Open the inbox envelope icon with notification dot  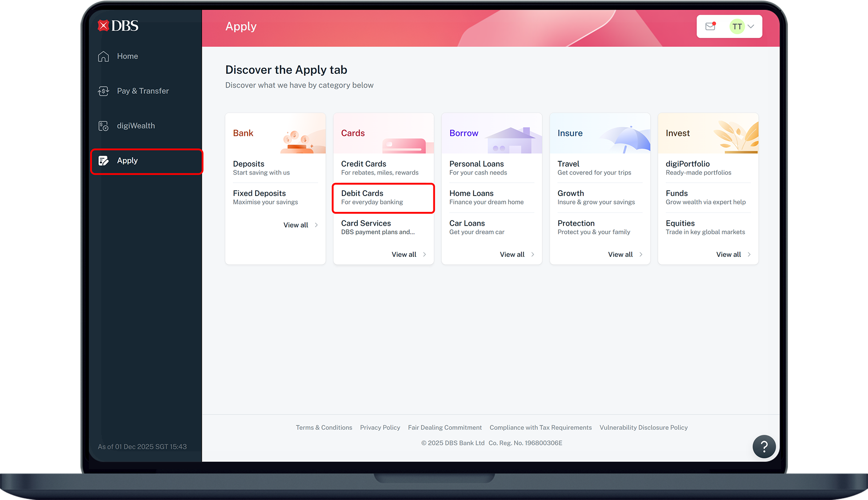[710, 26]
